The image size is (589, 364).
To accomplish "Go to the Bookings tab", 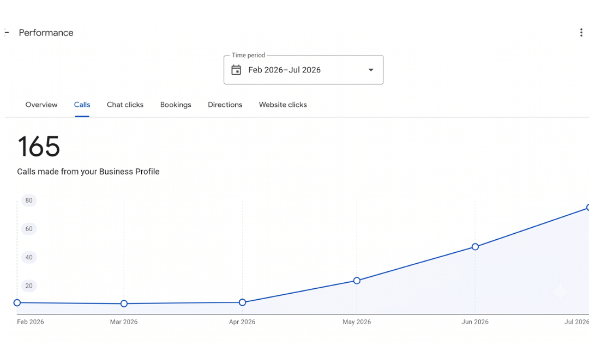I will click(176, 105).
